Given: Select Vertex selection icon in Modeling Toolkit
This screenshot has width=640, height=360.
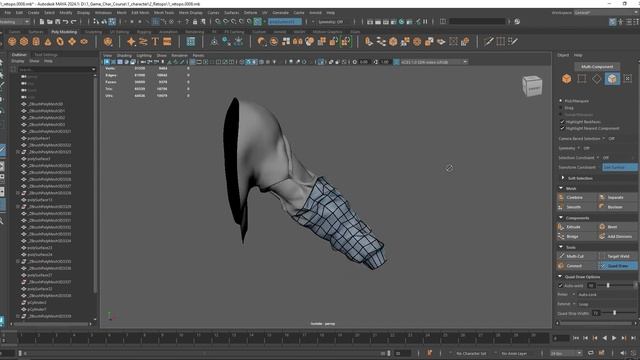Looking at the screenshot, I should (x=582, y=78).
